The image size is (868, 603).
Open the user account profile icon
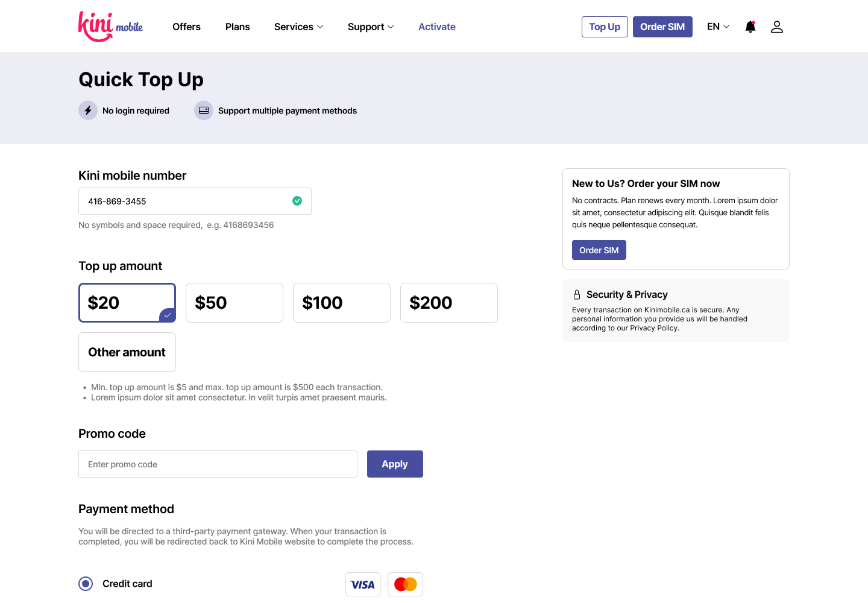click(x=777, y=27)
